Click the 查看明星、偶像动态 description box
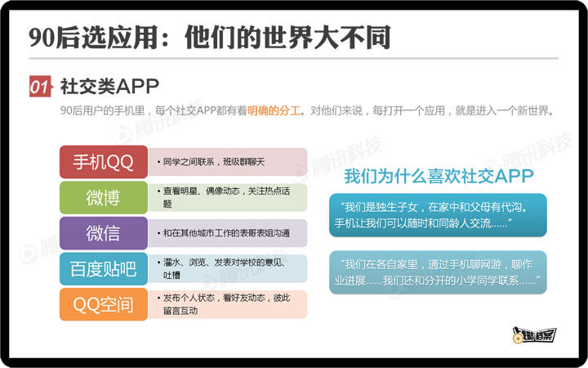The height and width of the screenshot is (368, 588). 228,197
